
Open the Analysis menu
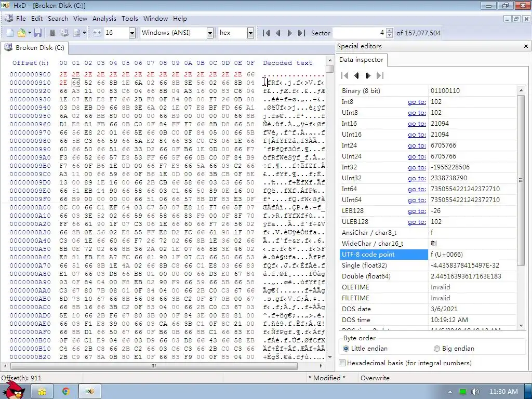click(x=104, y=19)
